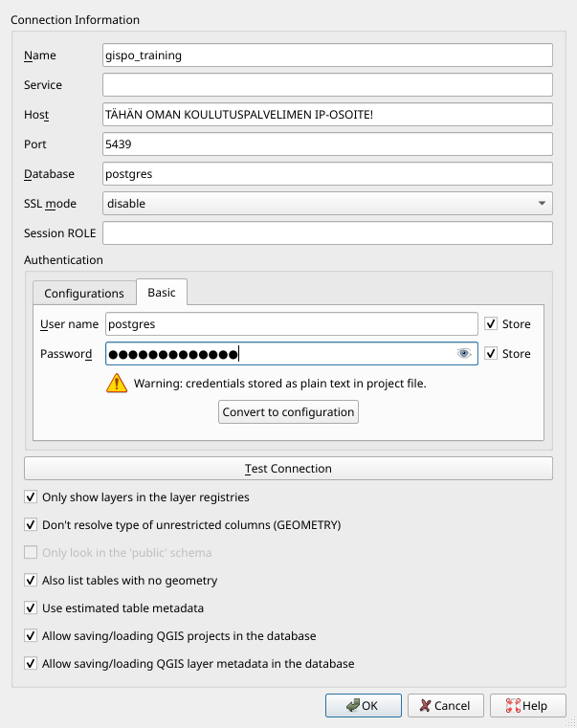577x728 pixels.
Task: Open Help for this dialog
Action: tap(522, 705)
